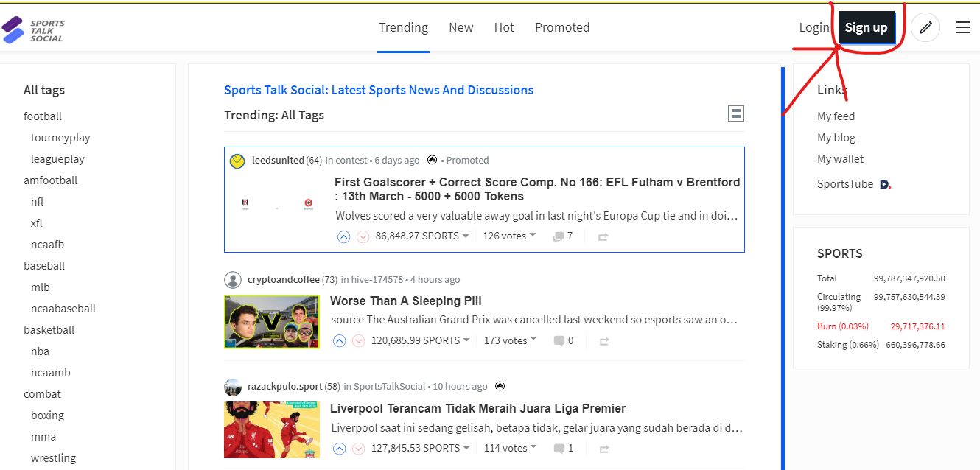Open the Fulham v Brentford post thumbnail
Viewport: 980px width, 470px height.
[x=277, y=204]
